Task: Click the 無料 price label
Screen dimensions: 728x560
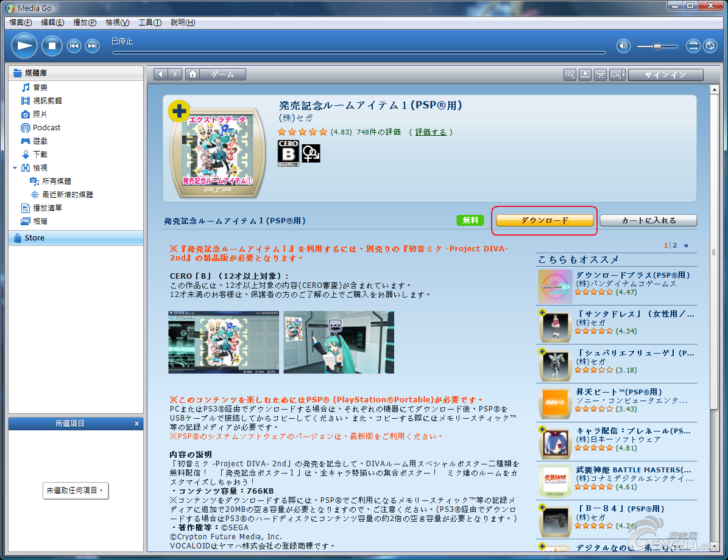Action: pos(470,220)
